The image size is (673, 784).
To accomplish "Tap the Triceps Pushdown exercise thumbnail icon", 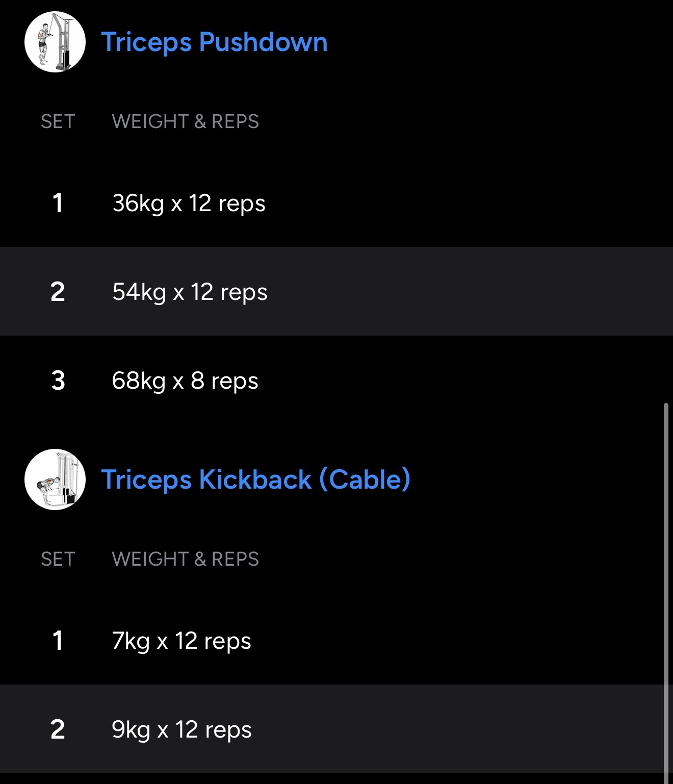I will coord(55,42).
